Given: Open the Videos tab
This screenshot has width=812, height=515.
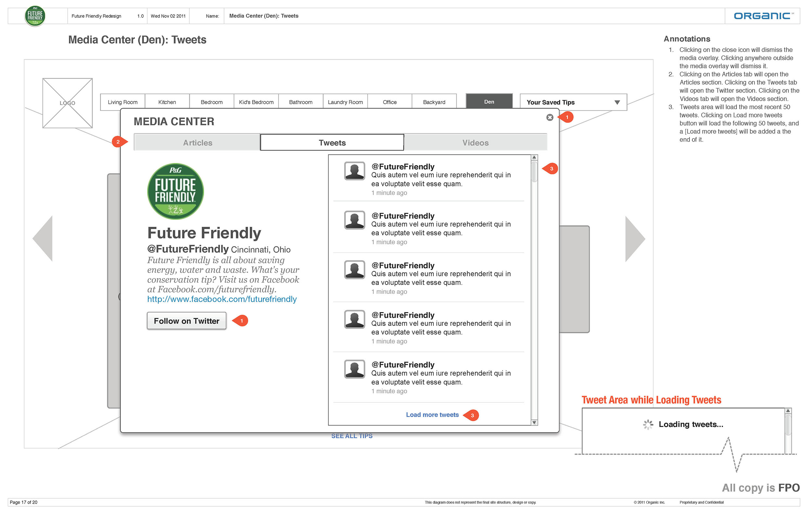Looking at the screenshot, I should pyautogui.click(x=476, y=142).
